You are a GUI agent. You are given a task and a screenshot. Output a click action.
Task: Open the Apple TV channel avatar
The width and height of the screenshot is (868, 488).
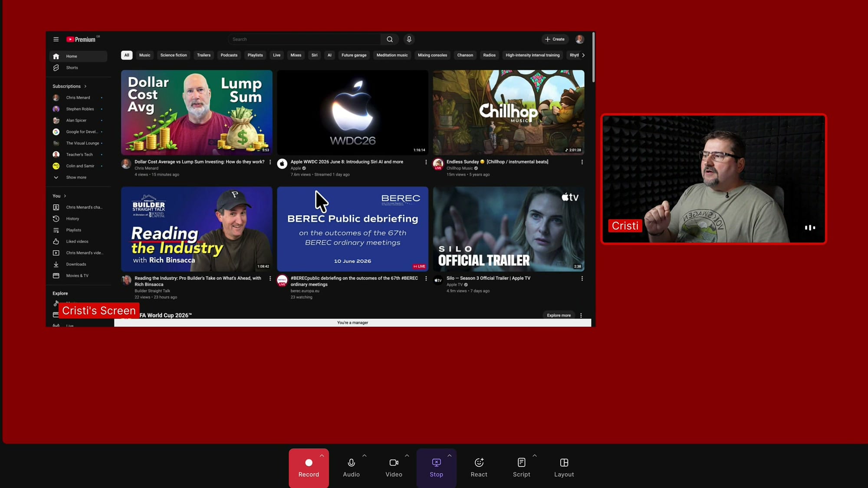point(438,280)
